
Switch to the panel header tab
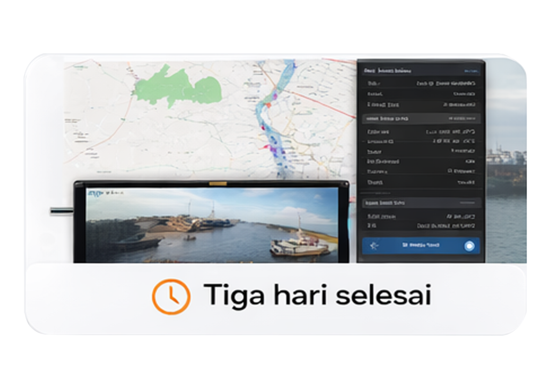click(375, 71)
